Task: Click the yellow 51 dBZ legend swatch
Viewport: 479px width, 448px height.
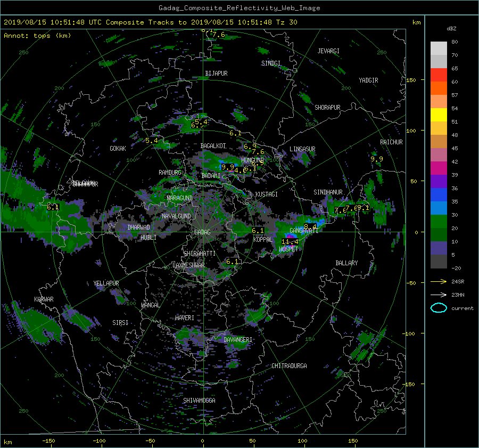Action: pos(439,115)
